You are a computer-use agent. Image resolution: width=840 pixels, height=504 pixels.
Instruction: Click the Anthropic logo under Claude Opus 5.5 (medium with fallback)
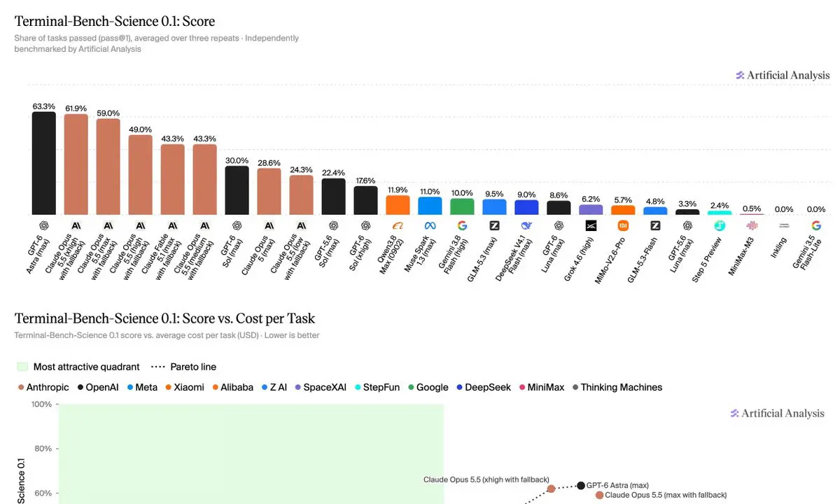pos(204,225)
